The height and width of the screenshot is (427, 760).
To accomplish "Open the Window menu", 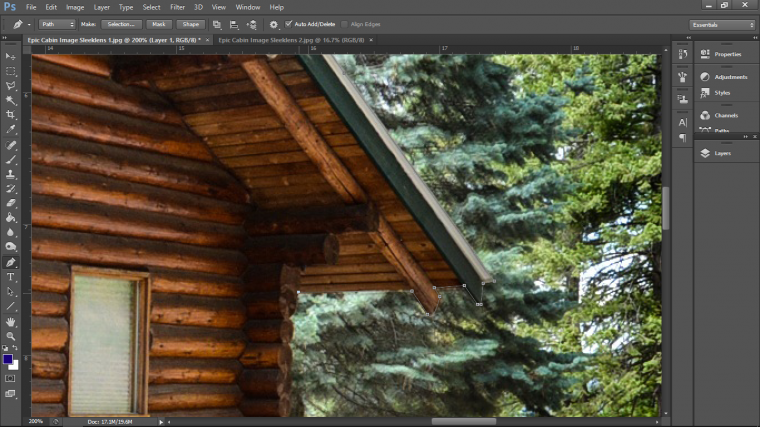I will point(248,7).
